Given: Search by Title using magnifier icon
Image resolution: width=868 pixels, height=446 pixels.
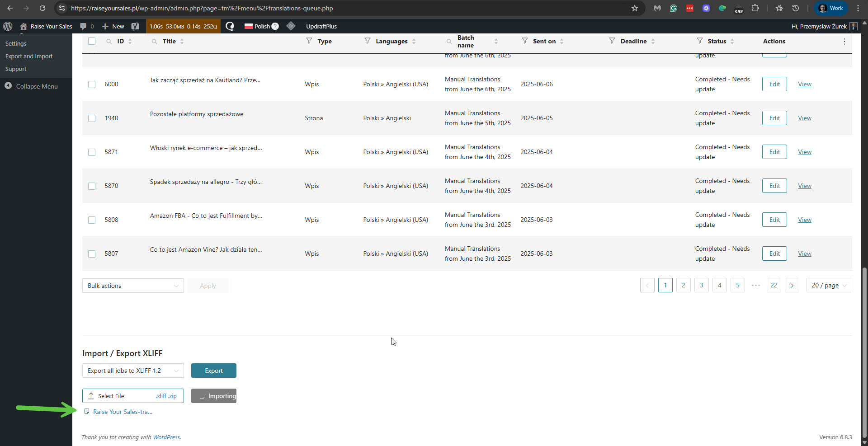Looking at the screenshot, I should pos(154,42).
